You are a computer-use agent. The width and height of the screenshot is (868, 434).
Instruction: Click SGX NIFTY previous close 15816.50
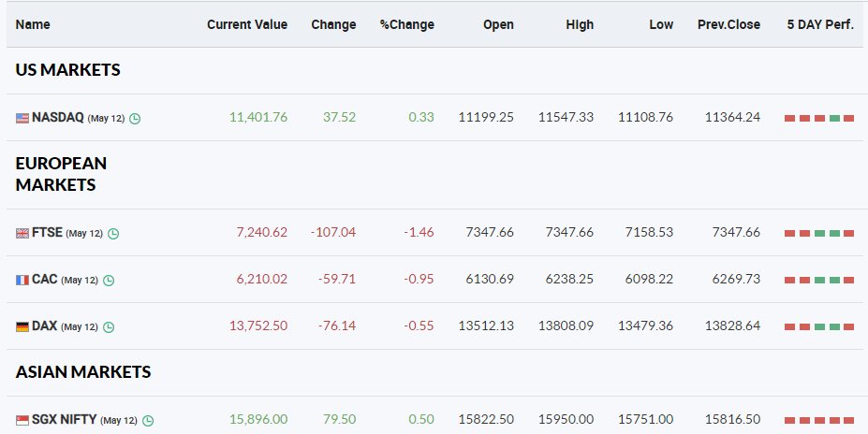pyautogui.click(x=732, y=419)
